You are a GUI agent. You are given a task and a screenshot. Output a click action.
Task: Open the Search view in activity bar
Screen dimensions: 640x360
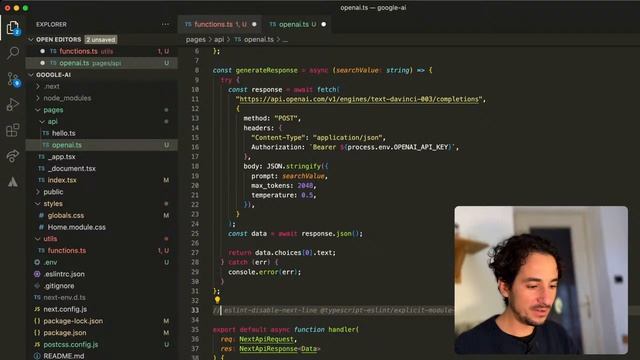[13, 53]
